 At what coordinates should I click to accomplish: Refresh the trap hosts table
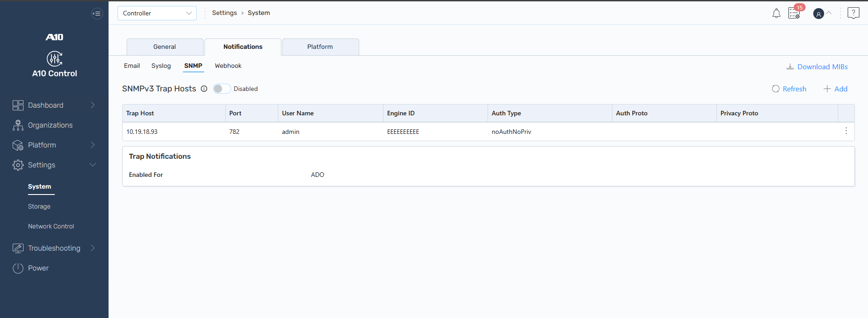pyautogui.click(x=789, y=89)
